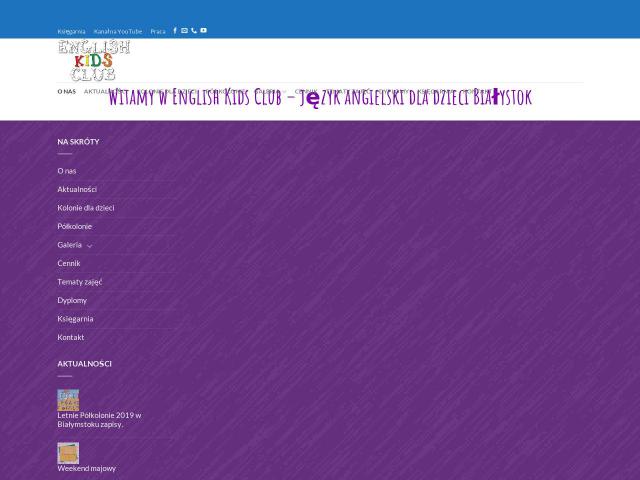Open the YouTube icon in top bar
Viewport: 640px width, 480px height.
pyautogui.click(x=203, y=31)
